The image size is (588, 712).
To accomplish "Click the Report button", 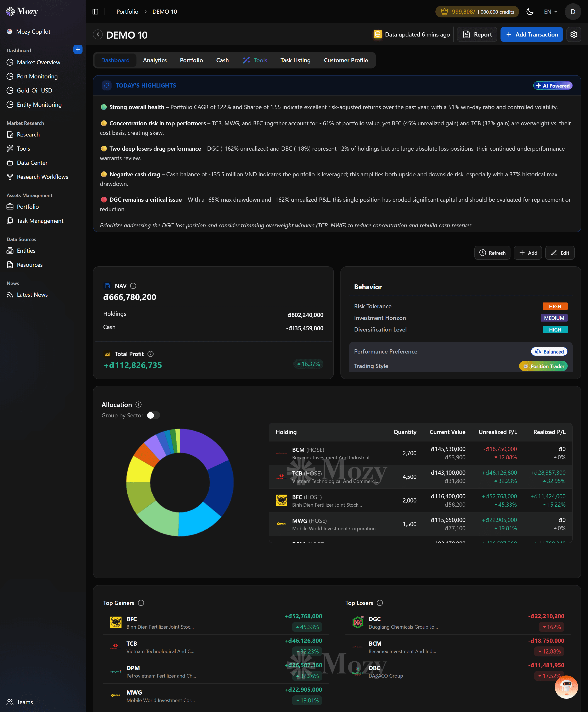I will pyautogui.click(x=477, y=35).
